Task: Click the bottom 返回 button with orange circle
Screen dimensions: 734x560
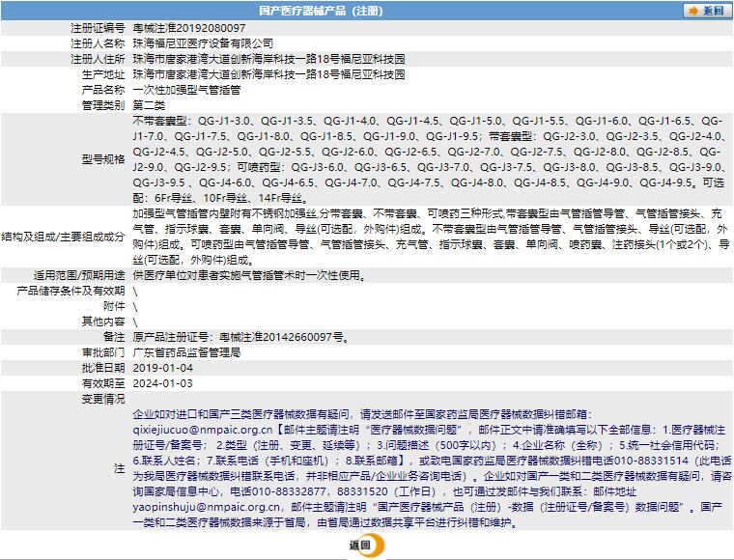Action: 367,545
